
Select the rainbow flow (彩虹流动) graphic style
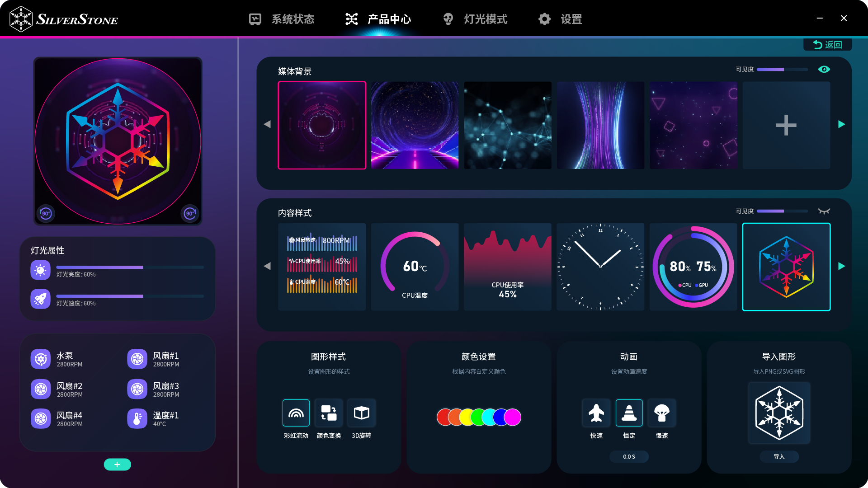coord(296,413)
